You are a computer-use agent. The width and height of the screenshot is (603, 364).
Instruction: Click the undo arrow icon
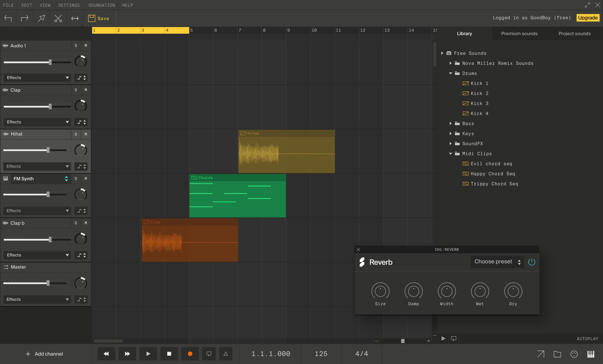click(x=8, y=18)
